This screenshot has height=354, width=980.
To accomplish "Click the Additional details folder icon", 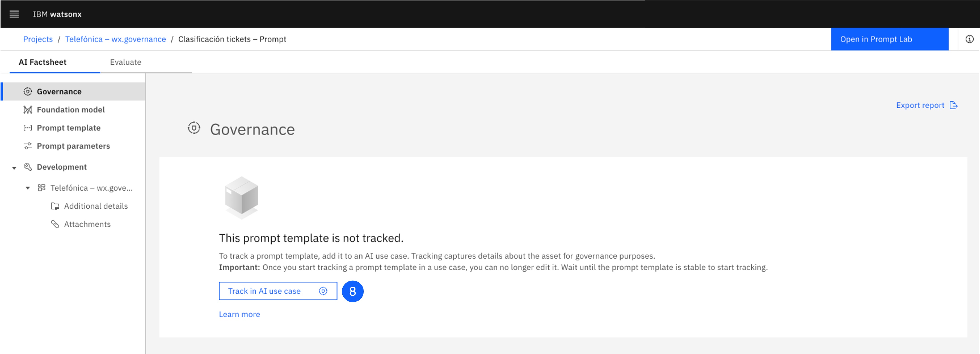I will (55, 206).
